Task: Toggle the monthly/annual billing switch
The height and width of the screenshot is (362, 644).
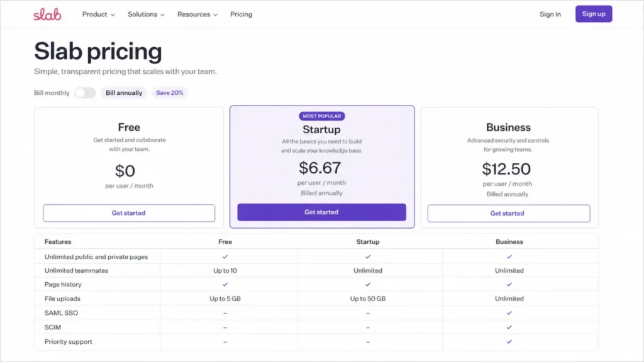Action: 85,93
